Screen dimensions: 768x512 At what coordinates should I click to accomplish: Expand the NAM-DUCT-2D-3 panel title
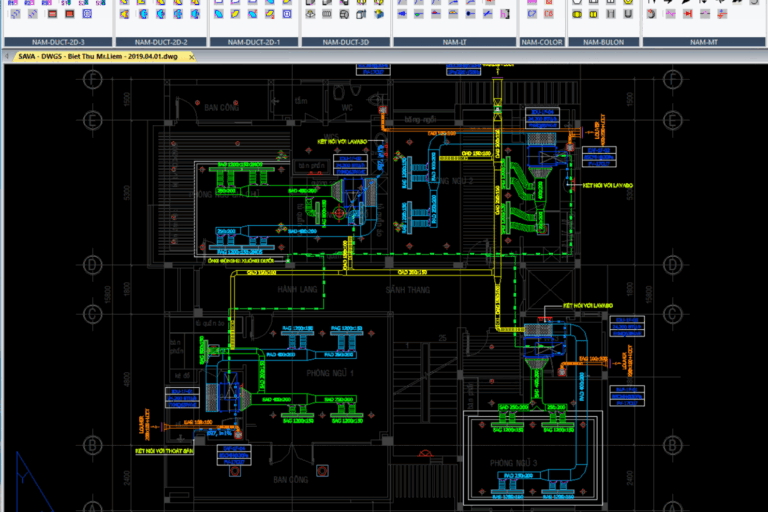click(x=58, y=42)
